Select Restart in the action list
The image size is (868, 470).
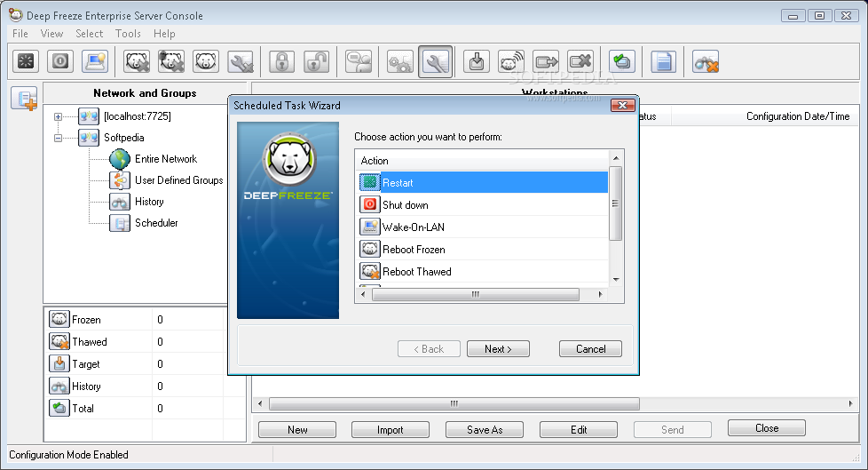click(x=484, y=182)
